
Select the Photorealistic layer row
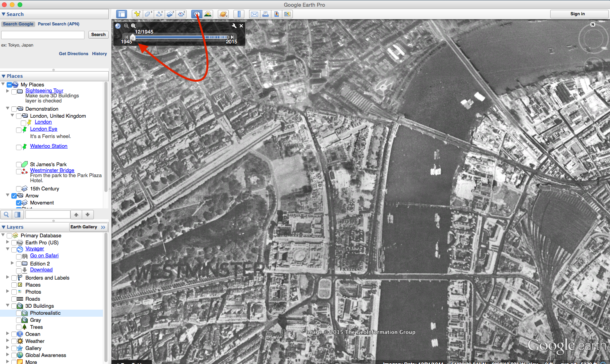[52, 313]
